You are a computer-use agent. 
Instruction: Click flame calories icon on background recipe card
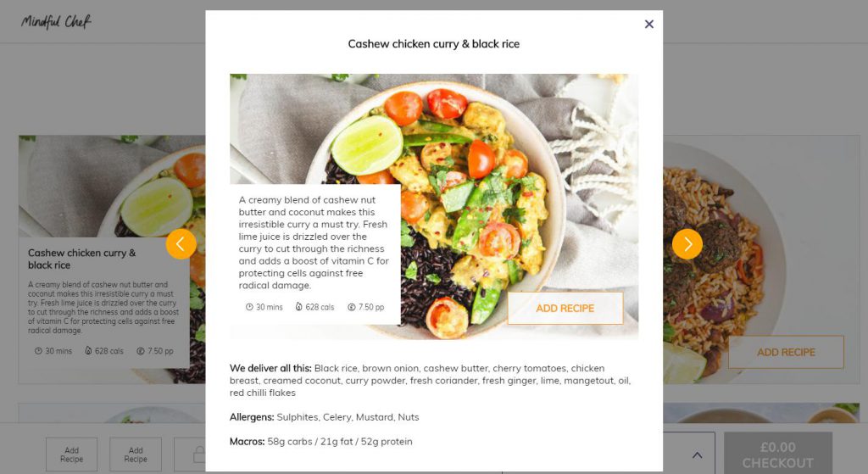point(88,350)
